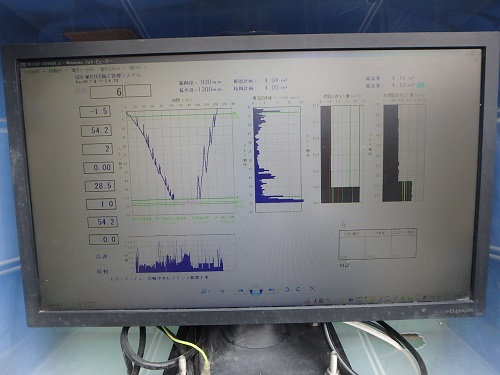Click the number field showing 6

click(106, 92)
